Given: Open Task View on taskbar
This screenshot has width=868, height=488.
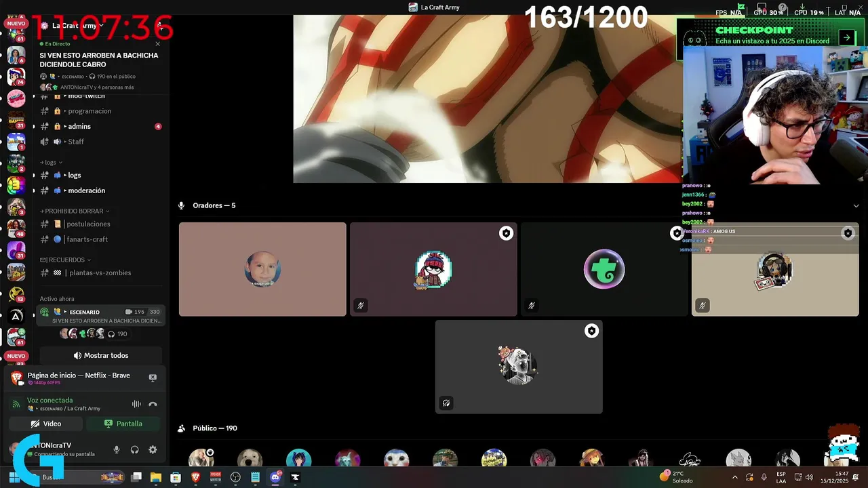Looking at the screenshot, I should point(136,477).
